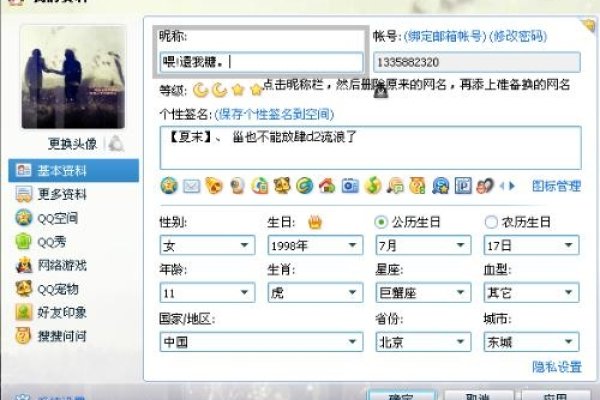The height and width of the screenshot is (400, 600).
Task: Click the 取消 button
Action: tap(478, 395)
